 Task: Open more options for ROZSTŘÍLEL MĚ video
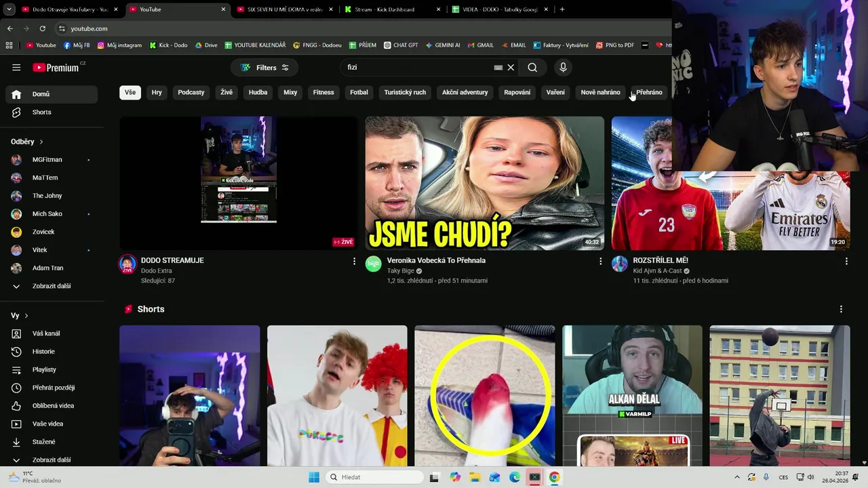846,261
